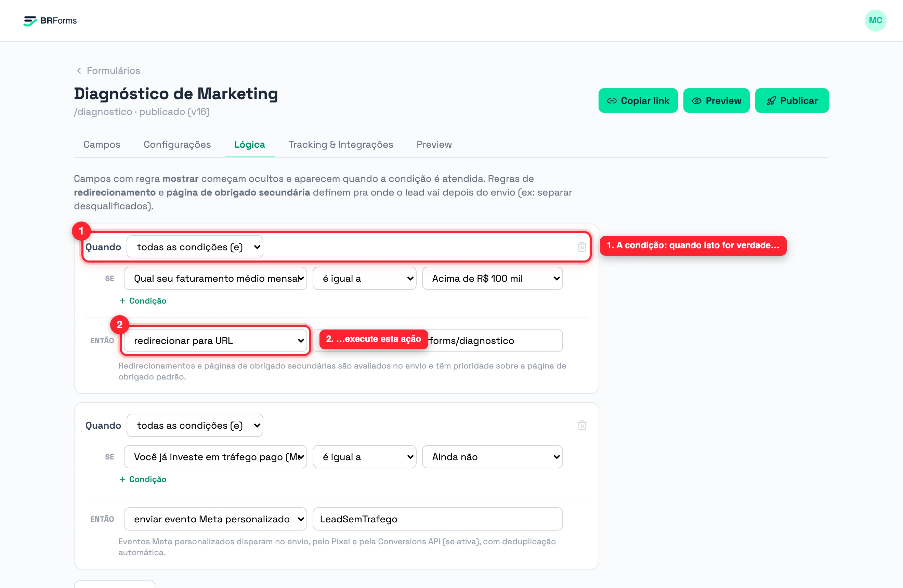Viewport: 903px width, 588px height.
Task: Open 'Qual seu faturamento médio mensal' field dropdown
Action: coord(215,279)
